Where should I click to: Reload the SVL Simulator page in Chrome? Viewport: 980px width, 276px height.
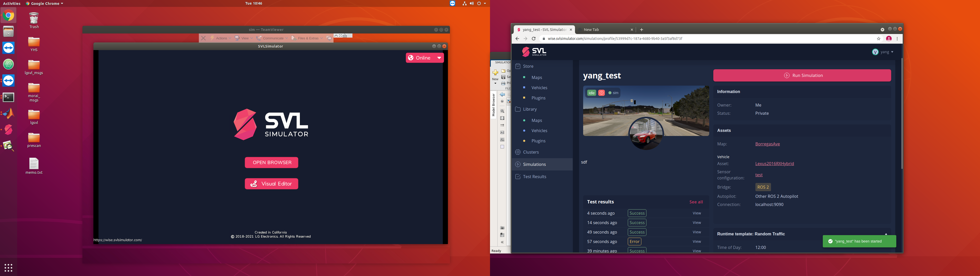534,39
